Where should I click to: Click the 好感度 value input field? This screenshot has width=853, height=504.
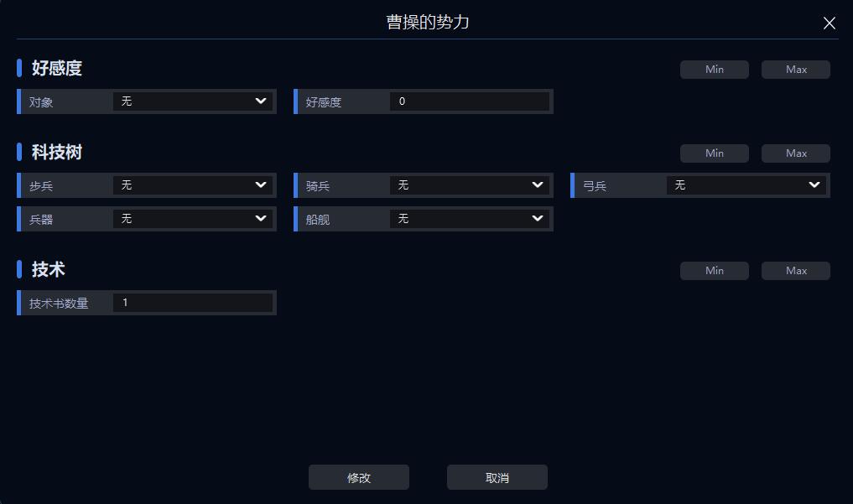(x=469, y=101)
